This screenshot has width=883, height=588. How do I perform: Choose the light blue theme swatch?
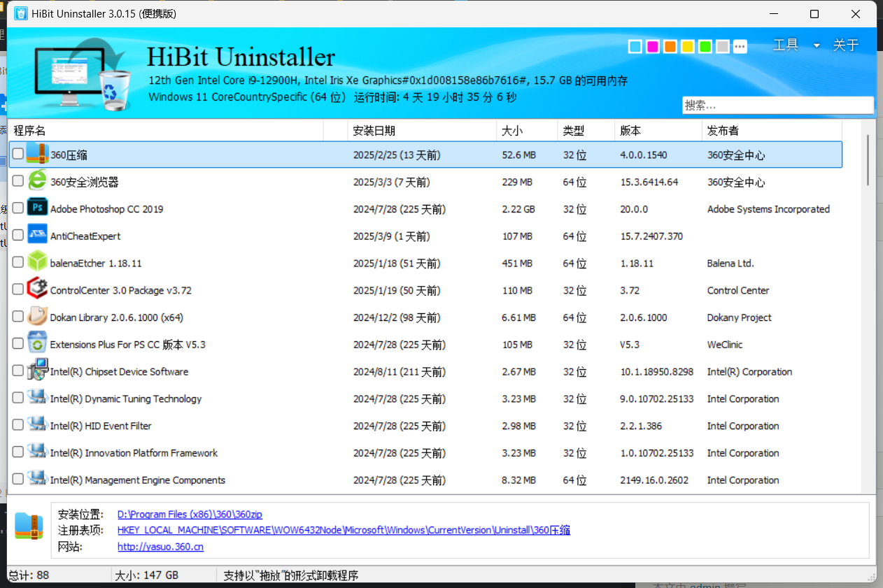pyautogui.click(x=635, y=46)
